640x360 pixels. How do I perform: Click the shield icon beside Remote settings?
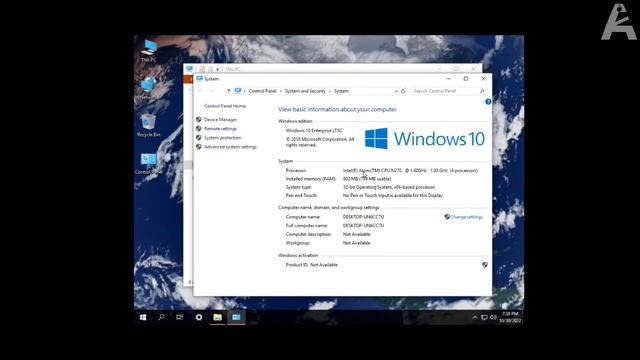pyautogui.click(x=199, y=128)
